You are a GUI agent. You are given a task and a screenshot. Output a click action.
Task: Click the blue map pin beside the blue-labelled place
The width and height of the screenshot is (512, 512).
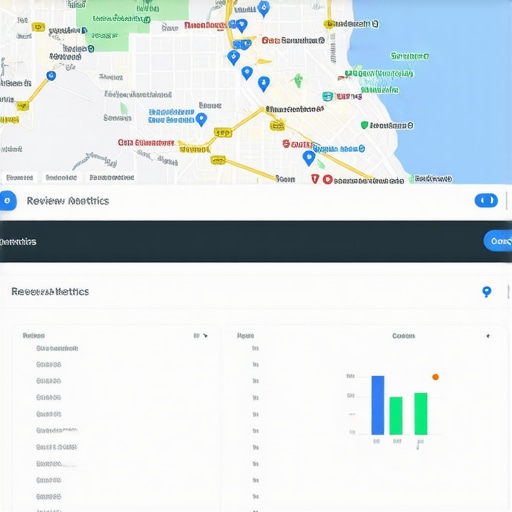click(201, 119)
